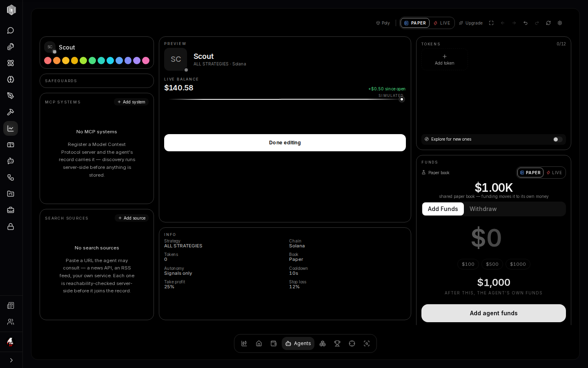This screenshot has height=368, width=588.
Task: Click the Add token tile
Action: pos(445,59)
